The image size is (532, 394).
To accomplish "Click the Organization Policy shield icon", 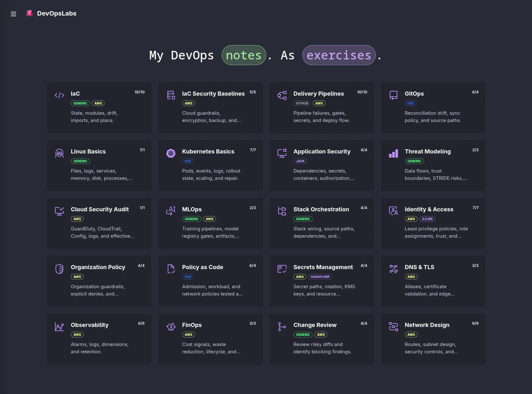I will [59, 269].
